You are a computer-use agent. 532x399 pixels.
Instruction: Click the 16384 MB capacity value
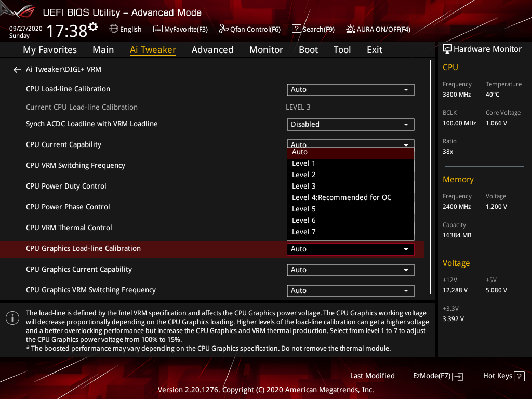(457, 235)
